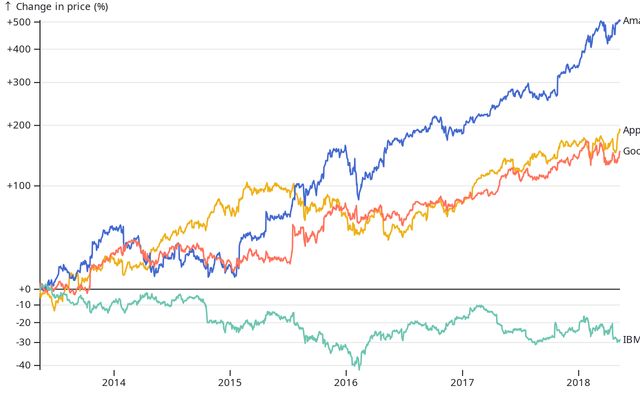This screenshot has height=400, width=640.
Task: Select the 2016 x-axis year label
Action: [346, 382]
